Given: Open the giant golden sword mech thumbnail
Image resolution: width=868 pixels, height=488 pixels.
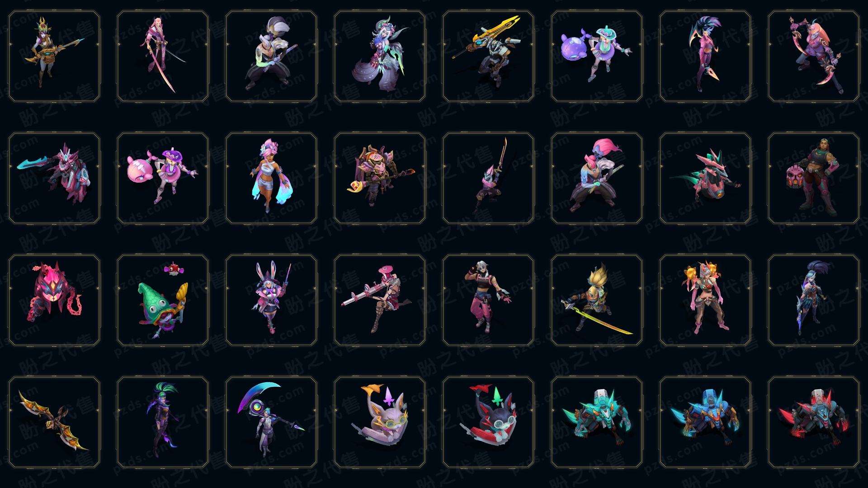Looking at the screenshot, I should click(488, 56).
